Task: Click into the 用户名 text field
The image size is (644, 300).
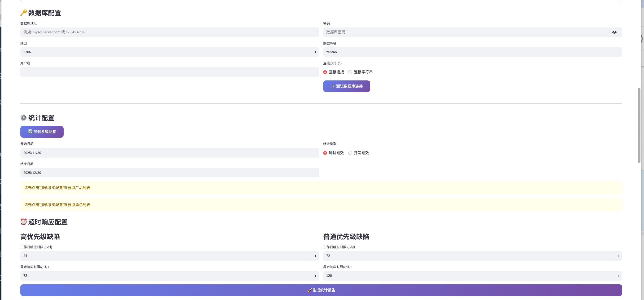Action: click(170, 72)
